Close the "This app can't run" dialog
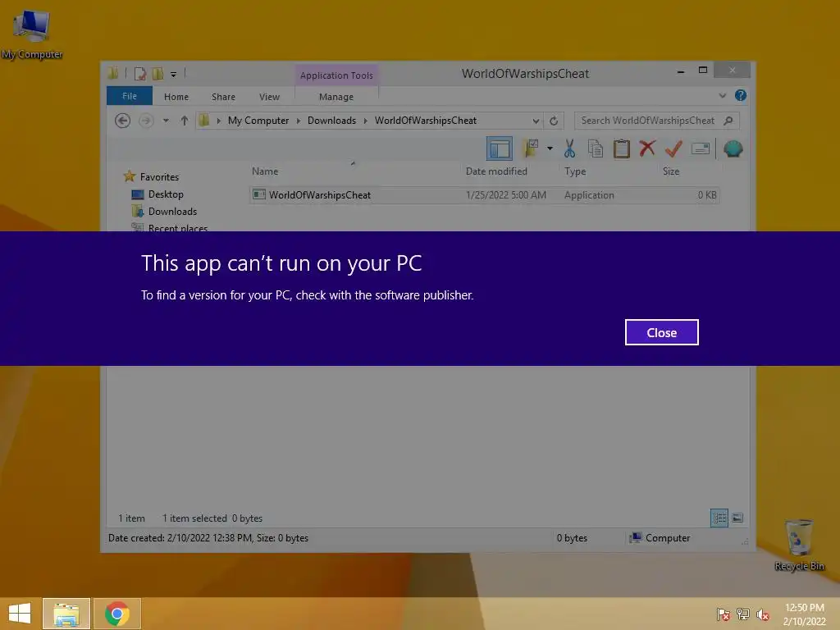This screenshot has width=840, height=630. (661, 332)
